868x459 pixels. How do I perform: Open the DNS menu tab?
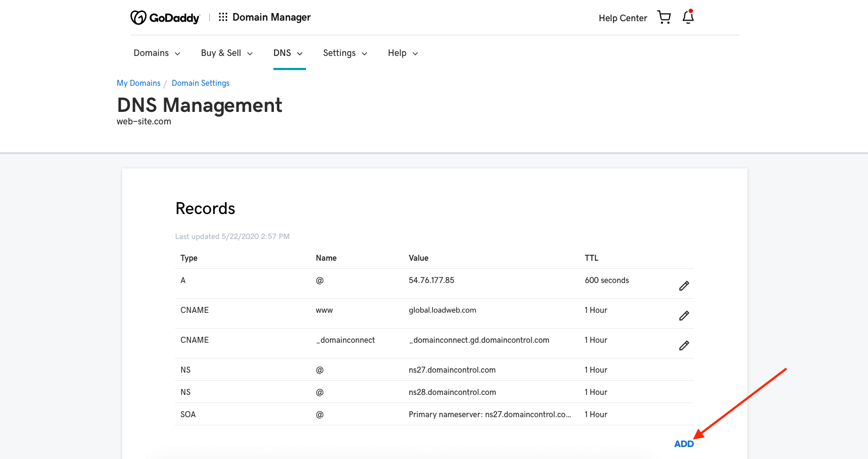[288, 53]
